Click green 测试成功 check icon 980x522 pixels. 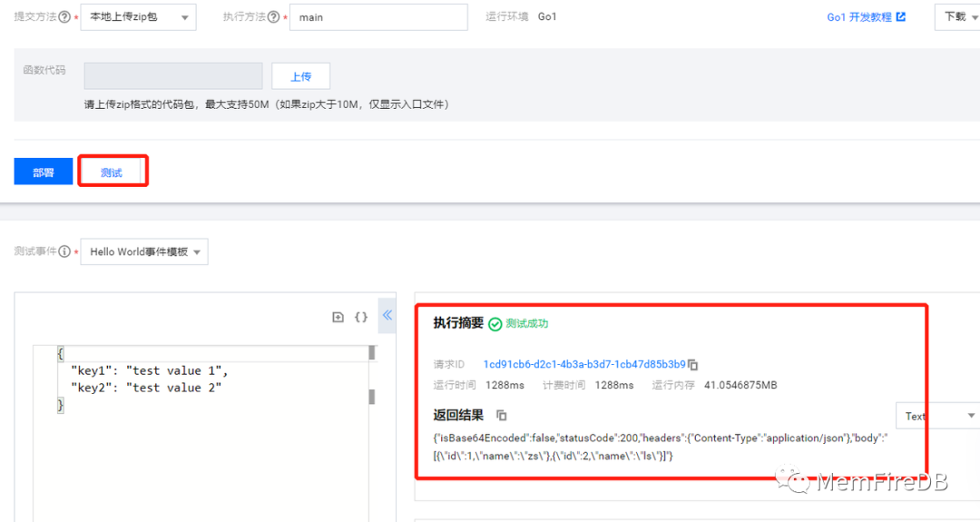pos(495,324)
